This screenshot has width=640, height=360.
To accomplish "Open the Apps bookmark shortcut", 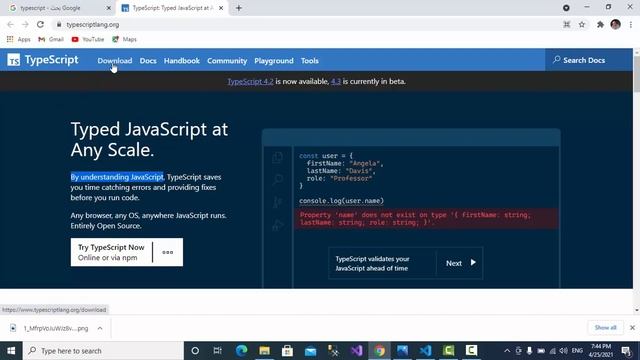I will 19,39.
